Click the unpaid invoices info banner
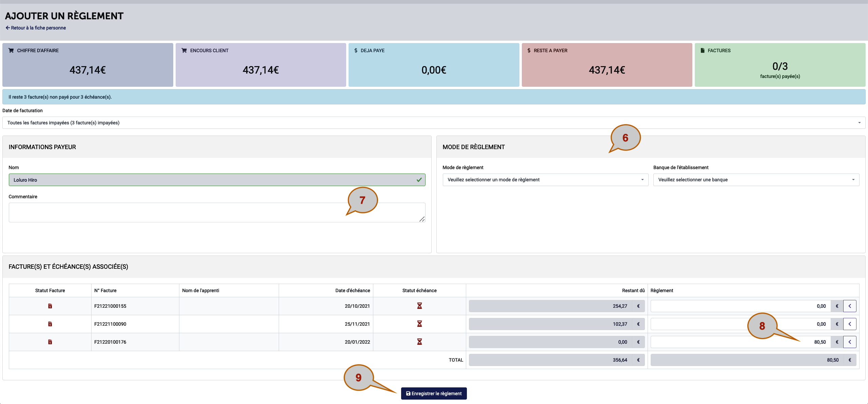The width and height of the screenshot is (868, 404). [x=434, y=97]
